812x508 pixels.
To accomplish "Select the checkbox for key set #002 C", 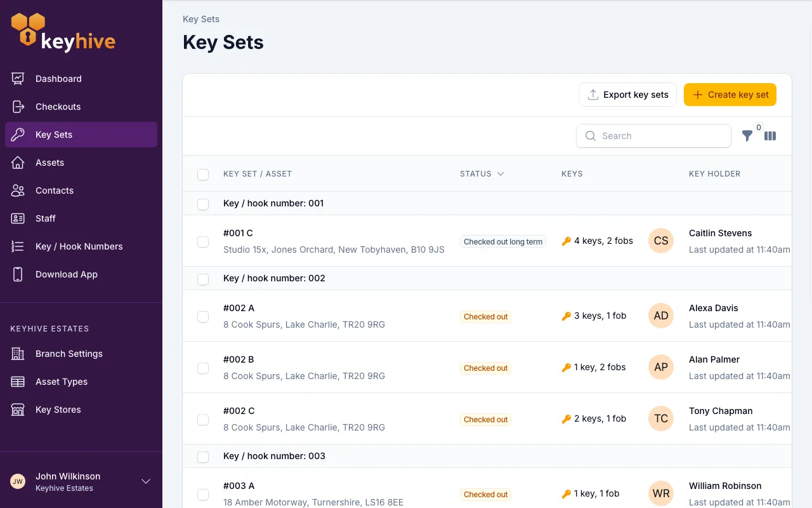I will pos(203,419).
